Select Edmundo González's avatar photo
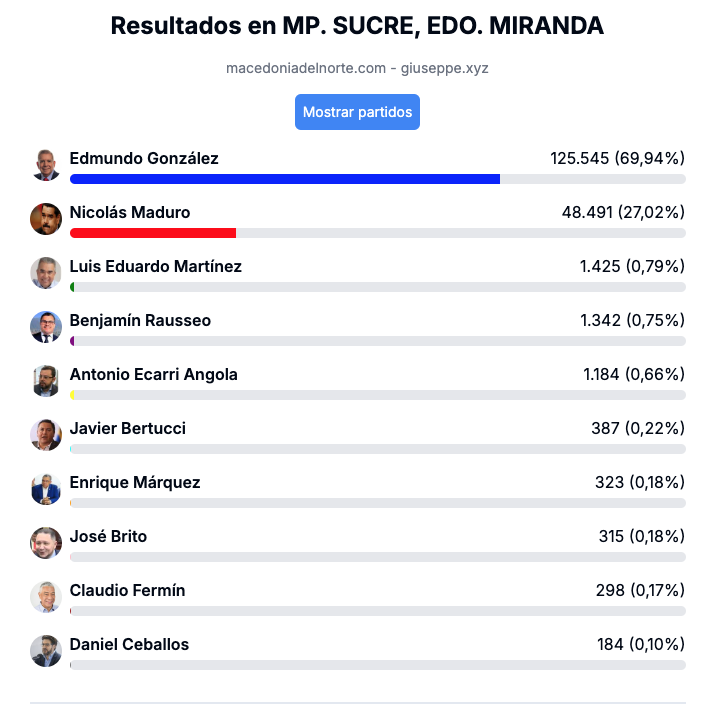714x707 pixels. [46, 165]
